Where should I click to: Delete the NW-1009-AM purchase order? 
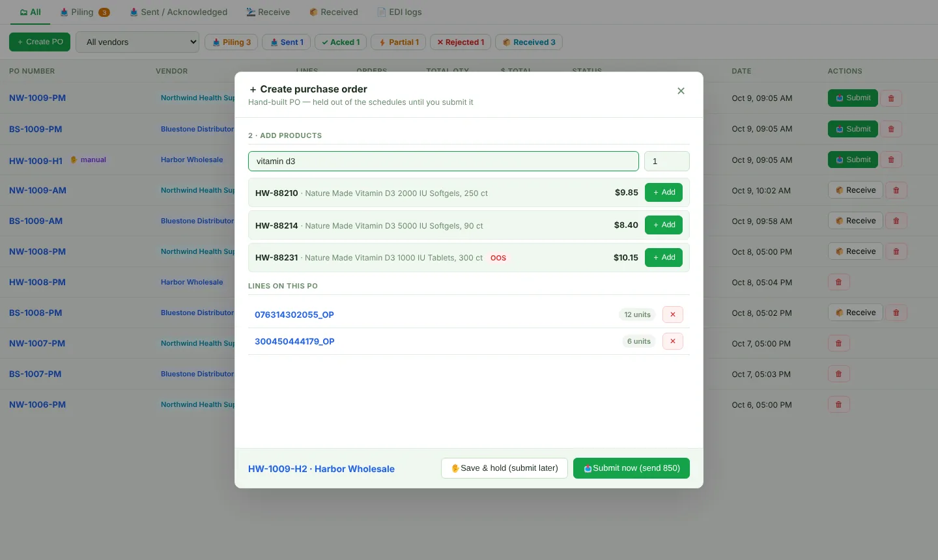click(x=896, y=190)
